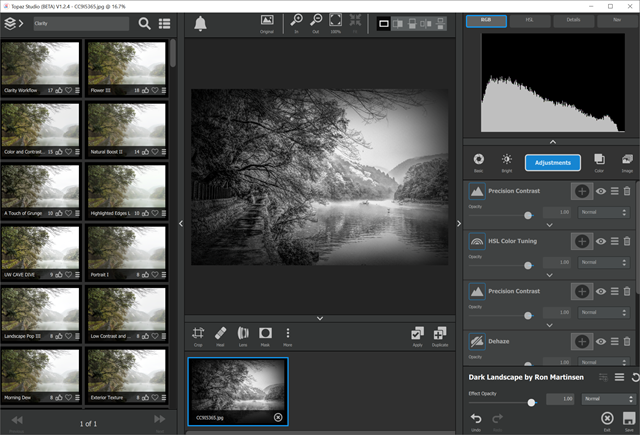Select the Crop tool
Image resolution: width=640 pixels, height=435 pixels.
click(x=198, y=333)
